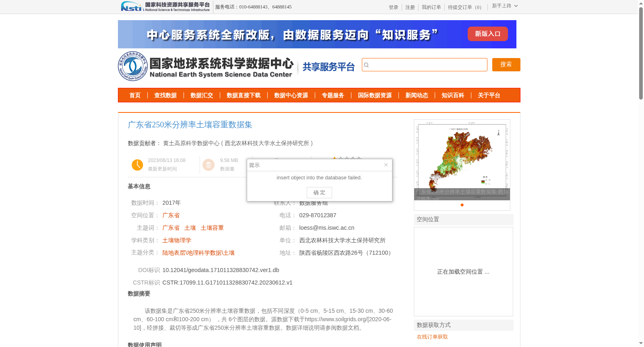Click the magnifier icon in search box
The image size is (644, 347).
(x=366, y=65)
